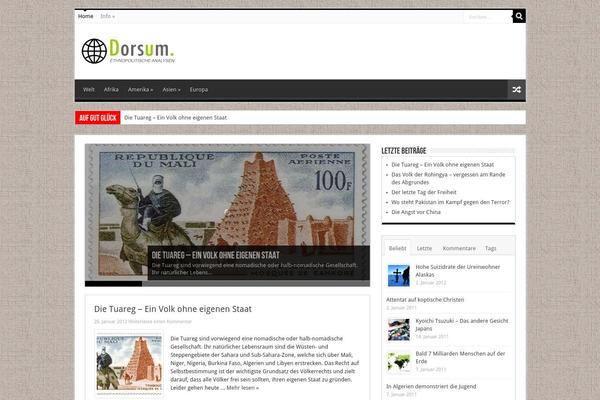Click slider caption Die Tuareg title

(215, 255)
